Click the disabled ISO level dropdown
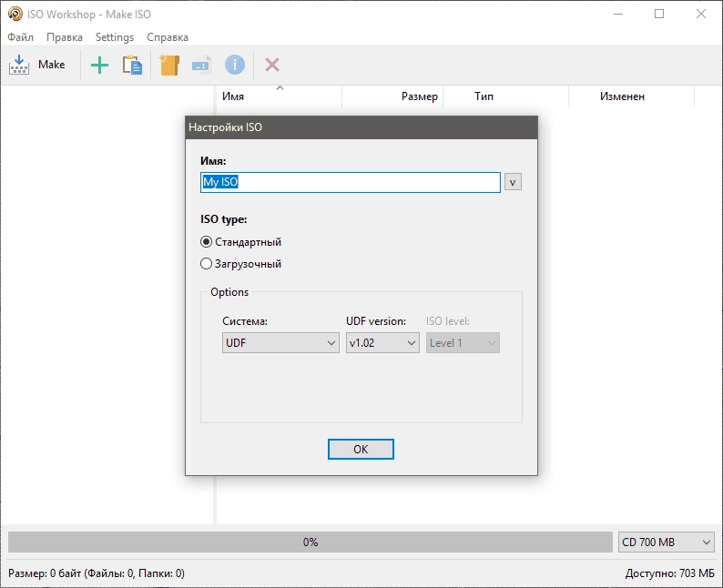Viewport: 723px width, 588px height. point(463,343)
